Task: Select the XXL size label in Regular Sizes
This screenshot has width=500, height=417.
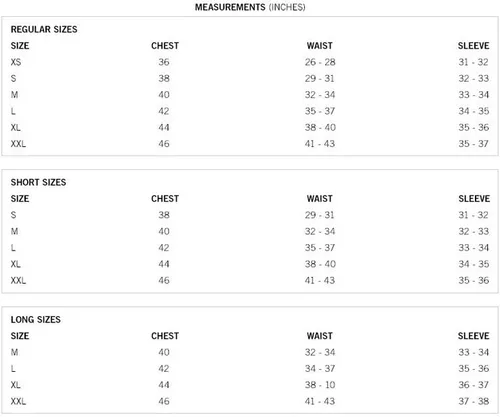Action: [18, 144]
